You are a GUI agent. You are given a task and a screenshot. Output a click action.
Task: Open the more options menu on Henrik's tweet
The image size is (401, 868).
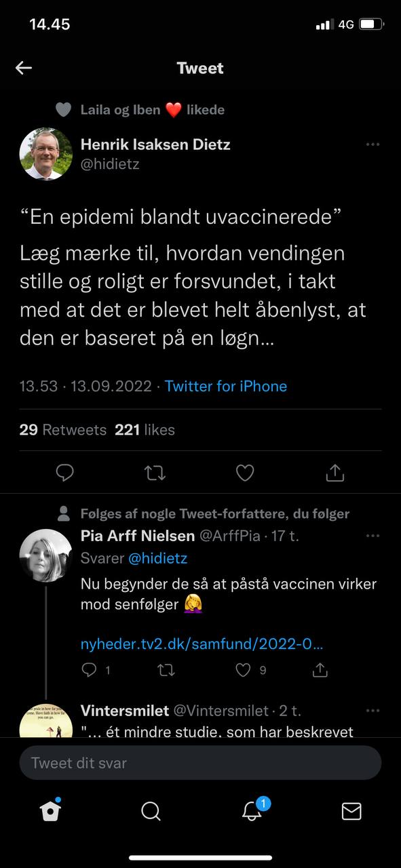pos(373,144)
